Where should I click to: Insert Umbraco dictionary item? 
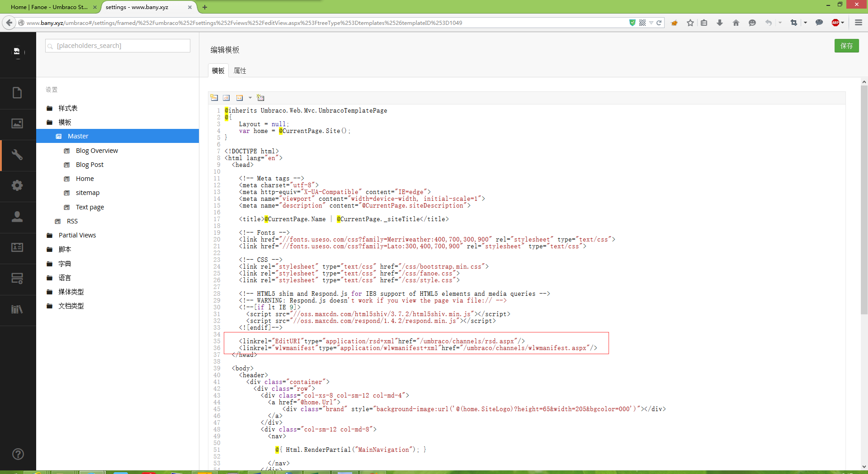click(x=226, y=98)
